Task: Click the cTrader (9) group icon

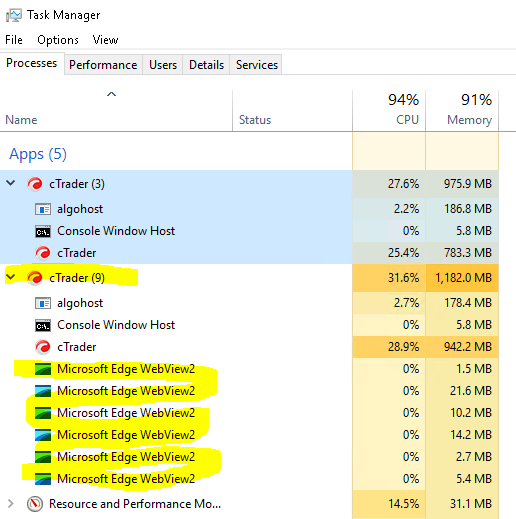Action: (x=35, y=278)
